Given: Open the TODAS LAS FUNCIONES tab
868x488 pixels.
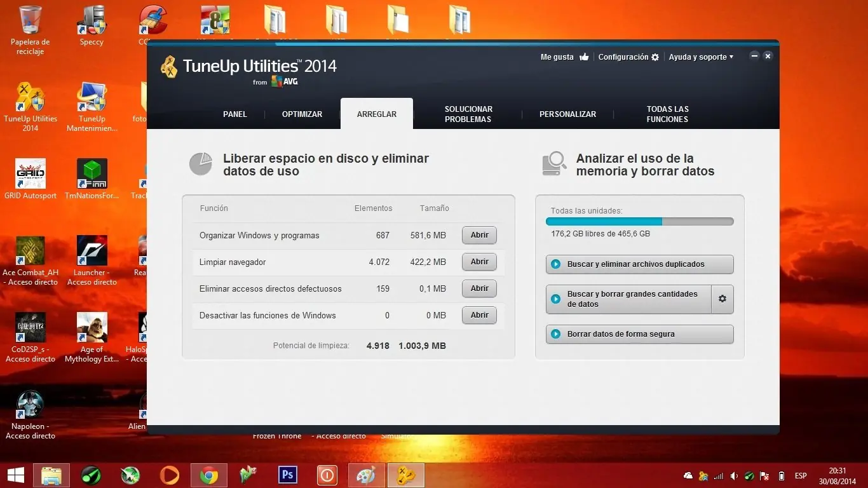Looking at the screenshot, I should point(667,114).
